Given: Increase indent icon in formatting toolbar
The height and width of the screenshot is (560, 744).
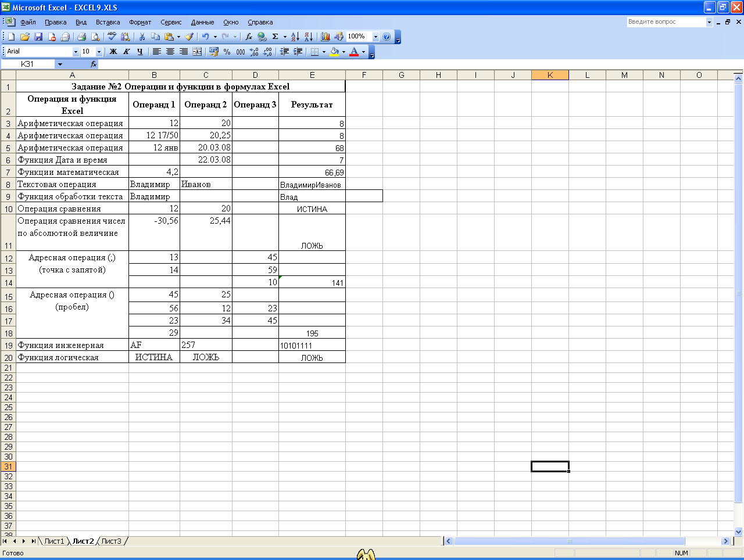Looking at the screenshot, I should pos(298,52).
